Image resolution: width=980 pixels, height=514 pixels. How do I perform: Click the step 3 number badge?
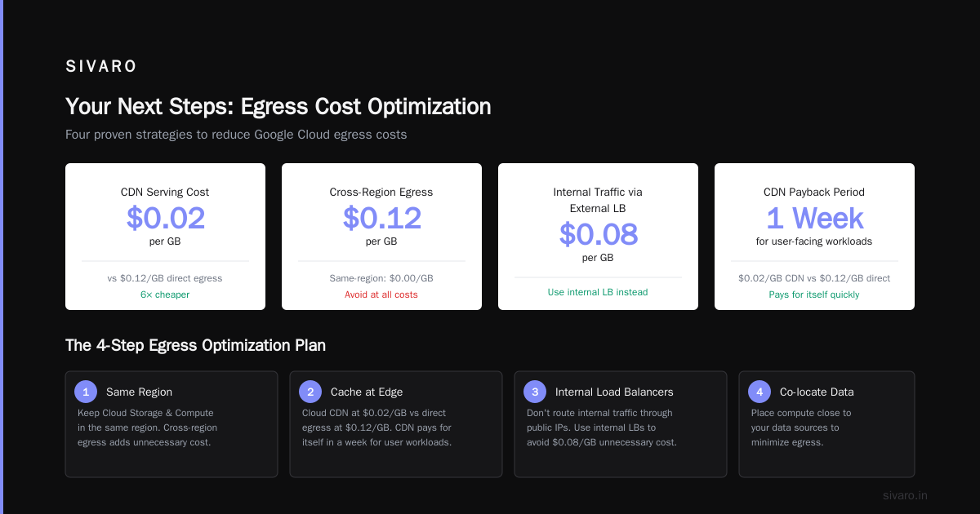click(535, 392)
